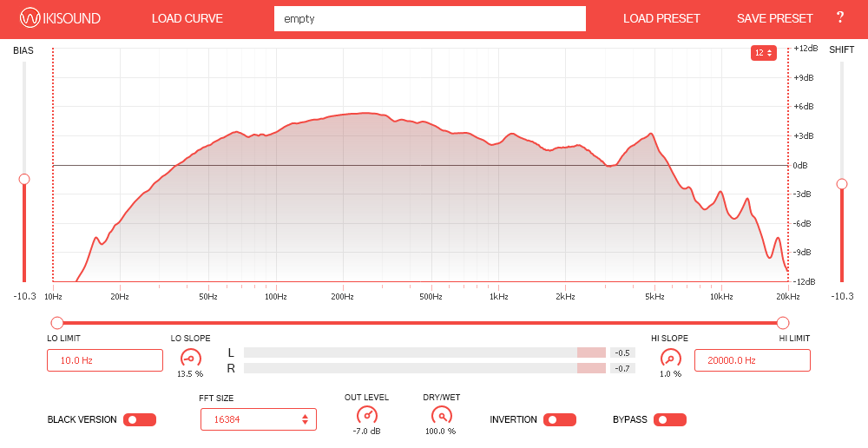Click the BIAS vertical slider handle

click(24, 179)
